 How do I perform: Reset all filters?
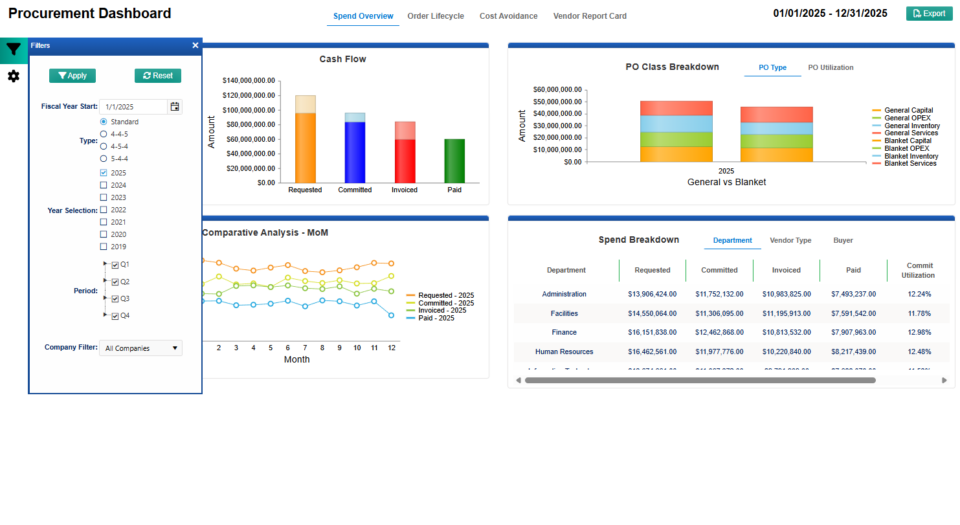click(158, 76)
